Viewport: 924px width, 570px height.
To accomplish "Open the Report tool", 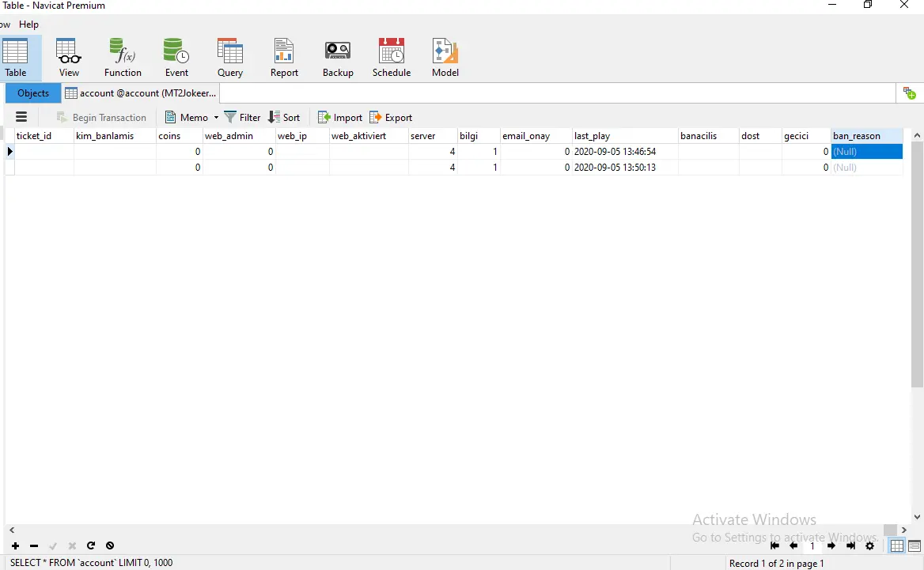I will 284,58.
